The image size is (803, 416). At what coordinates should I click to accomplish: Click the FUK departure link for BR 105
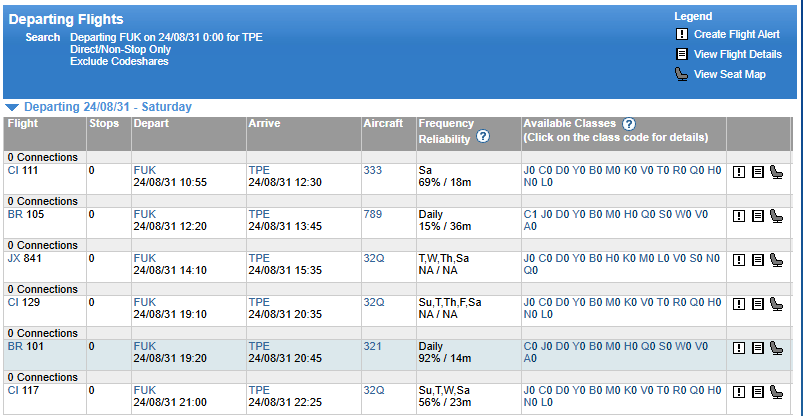(145, 215)
